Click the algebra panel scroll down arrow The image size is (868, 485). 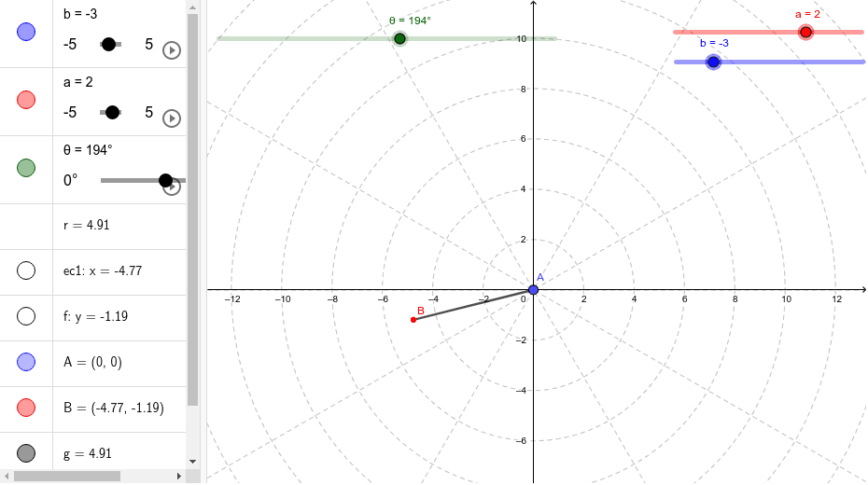point(192,462)
